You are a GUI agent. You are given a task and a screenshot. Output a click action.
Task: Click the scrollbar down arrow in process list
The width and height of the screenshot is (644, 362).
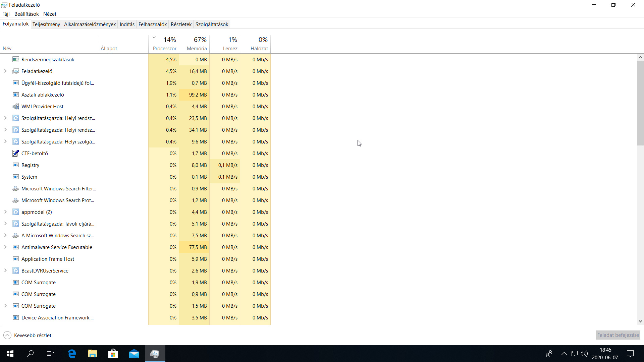641,321
